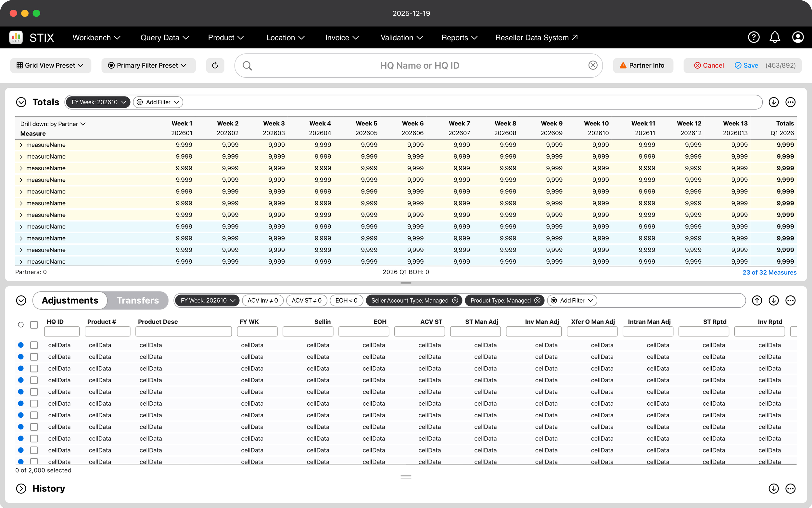This screenshot has height=508, width=812.
Task: Expand the first measureName row
Action: pyautogui.click(x=21, y=145)
